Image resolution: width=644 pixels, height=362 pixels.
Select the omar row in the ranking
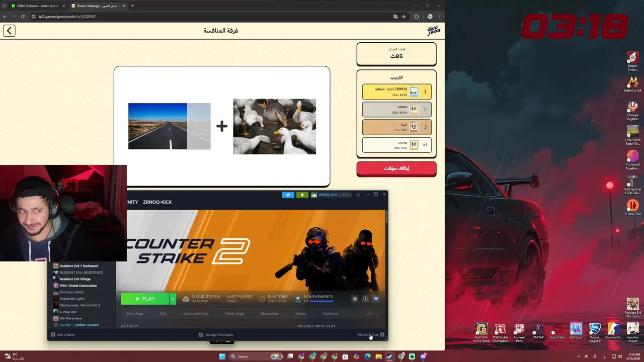click(x=396, y=109)
